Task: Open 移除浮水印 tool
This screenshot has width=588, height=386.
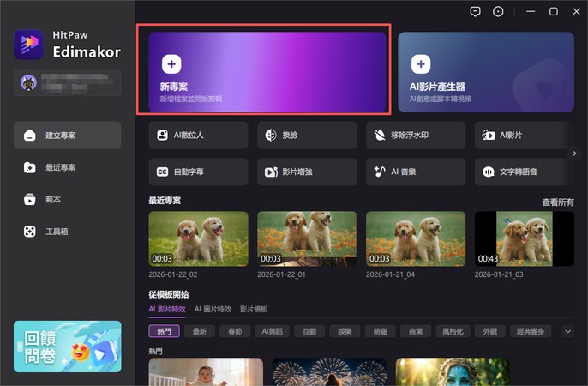Action: click(416, 135)
